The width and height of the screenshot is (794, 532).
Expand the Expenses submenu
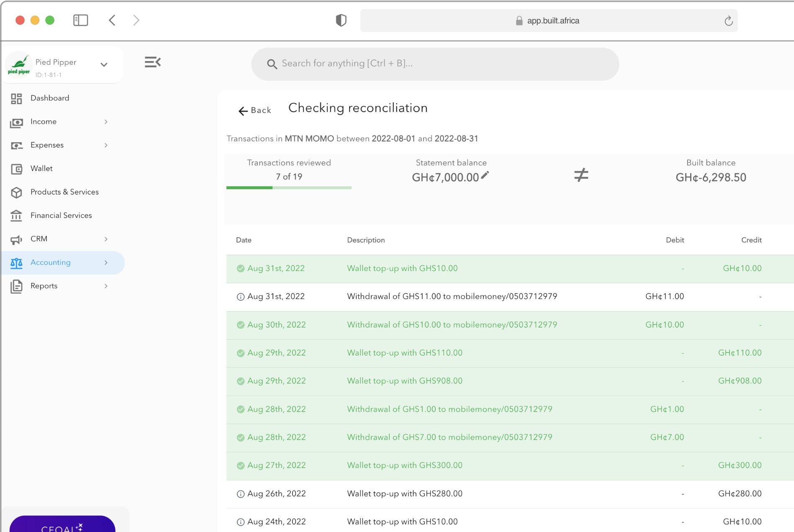[x=106, y=145]
